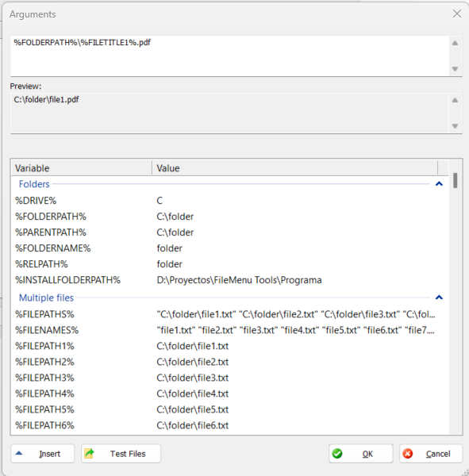Click the Value column header

click(x=294, y=168)
